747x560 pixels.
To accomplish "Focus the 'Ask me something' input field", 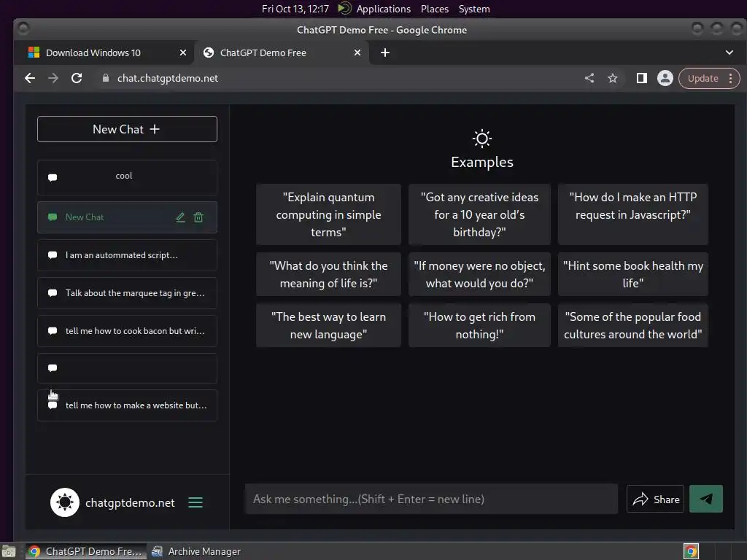I will pos(431,499).
